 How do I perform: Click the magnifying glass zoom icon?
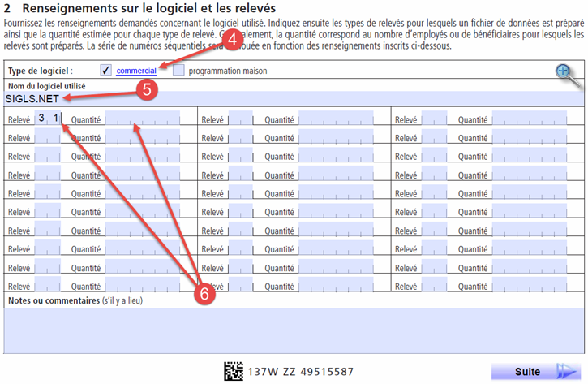coord(564,71)
